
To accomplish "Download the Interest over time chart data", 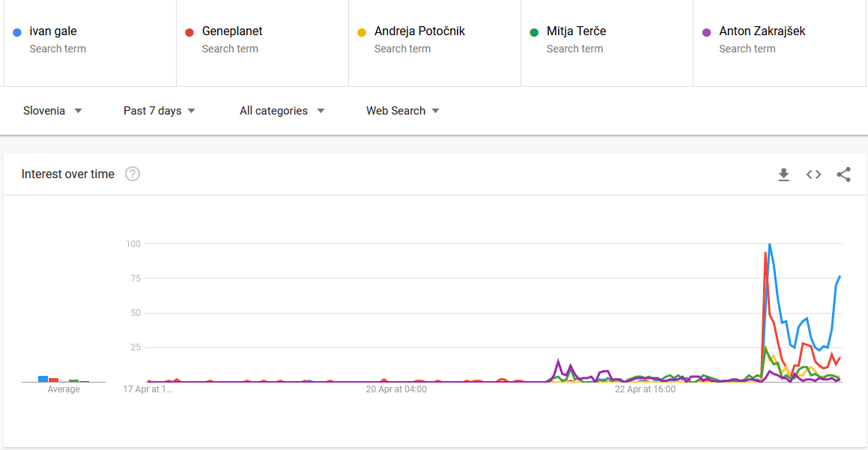I will click(x=783, y=174).
